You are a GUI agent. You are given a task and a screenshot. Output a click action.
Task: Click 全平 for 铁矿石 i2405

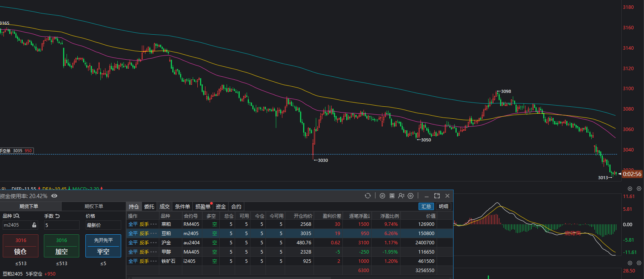[133, 261]
